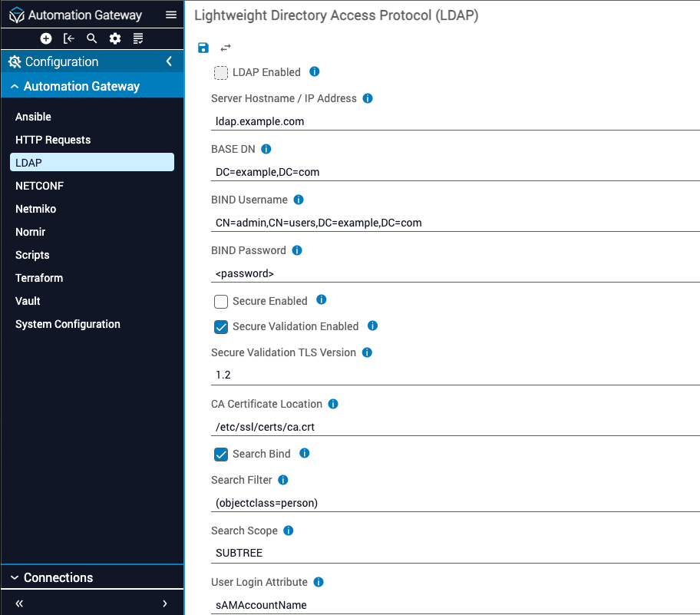Open settings via the gear icon

115,38
